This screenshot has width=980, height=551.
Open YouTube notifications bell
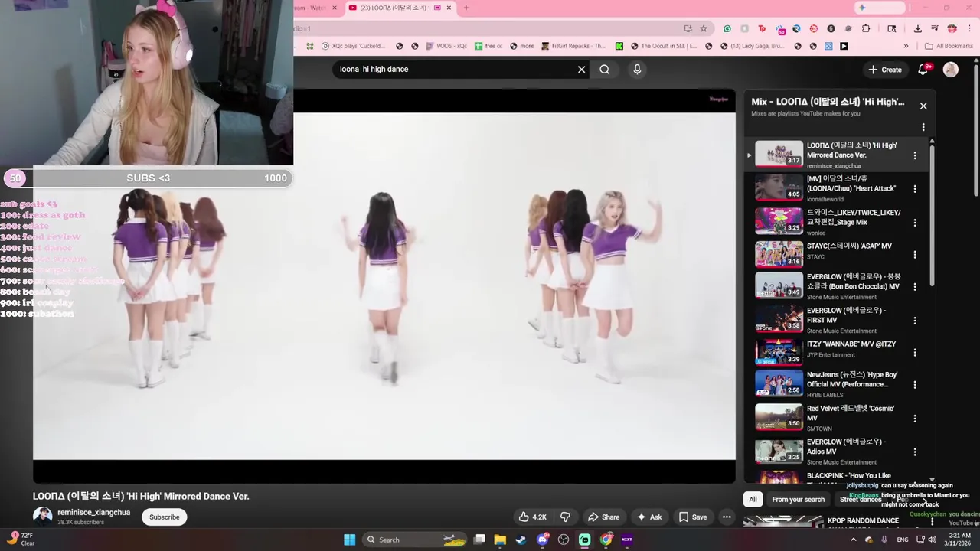(x=924, y=69)
